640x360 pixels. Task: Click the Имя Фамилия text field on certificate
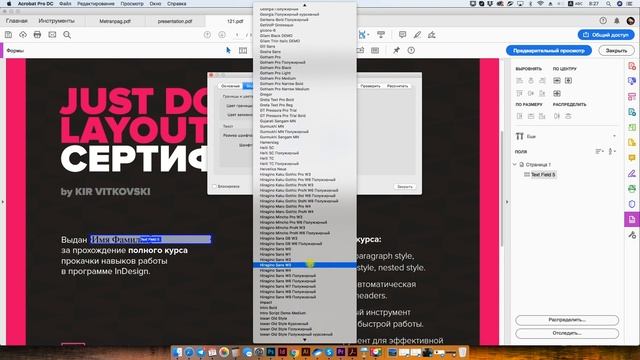coord(151,239)
